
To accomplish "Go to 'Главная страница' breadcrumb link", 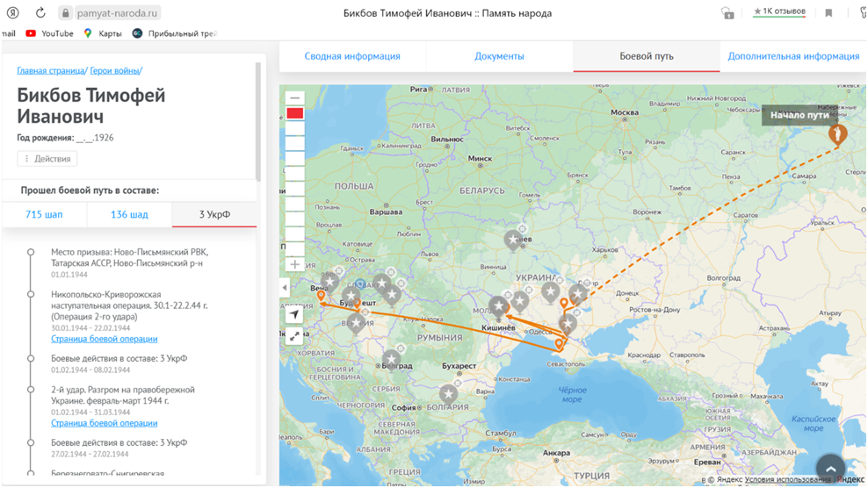I will [x=50, y=70].
